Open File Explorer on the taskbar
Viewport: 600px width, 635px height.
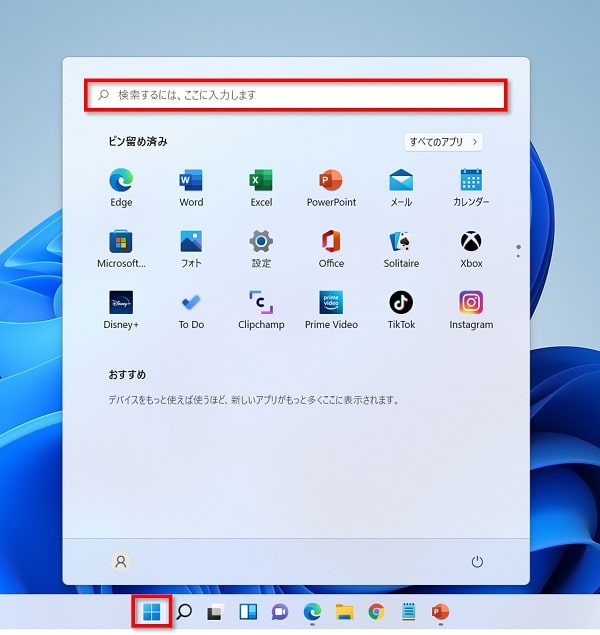coord(345,612)
